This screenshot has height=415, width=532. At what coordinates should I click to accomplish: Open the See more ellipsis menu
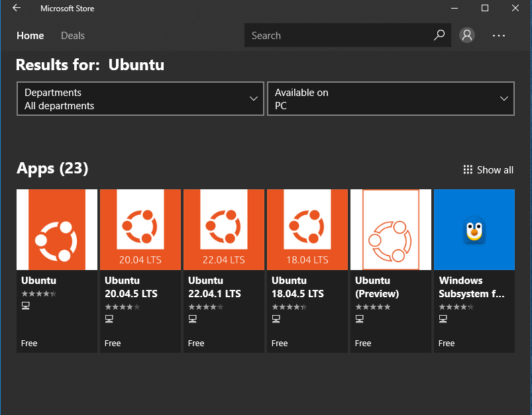click(498, 35)
